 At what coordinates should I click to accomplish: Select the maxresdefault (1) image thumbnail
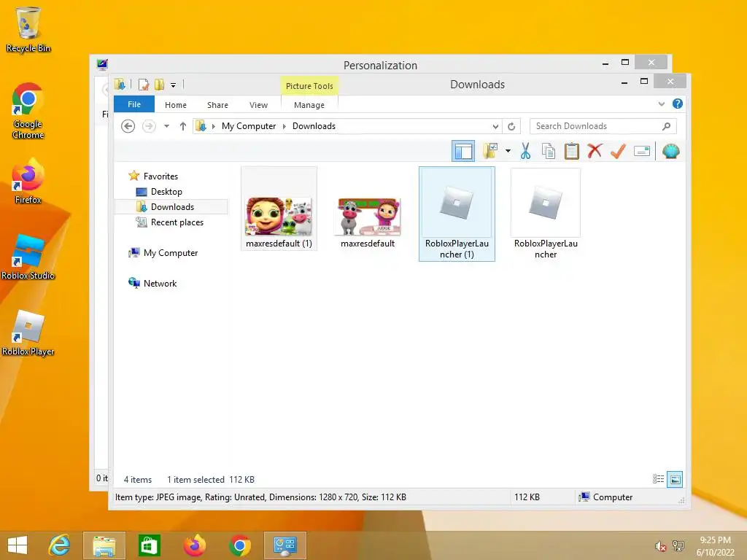pyautogui.click(x=279, y=208)
